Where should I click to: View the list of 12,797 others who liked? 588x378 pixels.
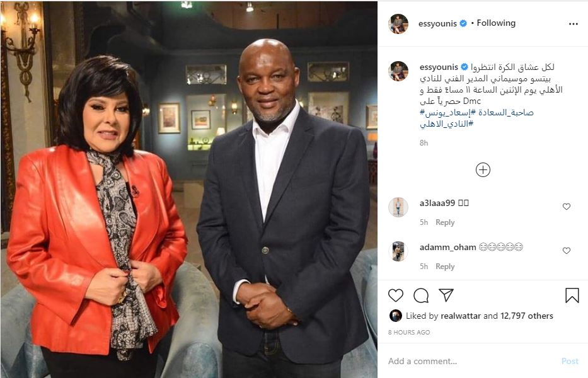[x=526, y=316]
